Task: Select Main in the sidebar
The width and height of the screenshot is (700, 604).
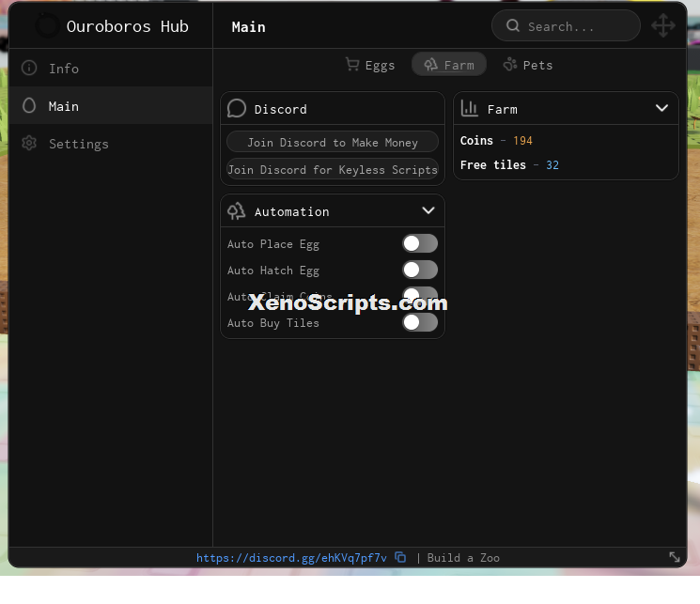Action: (x=110, y=106)
